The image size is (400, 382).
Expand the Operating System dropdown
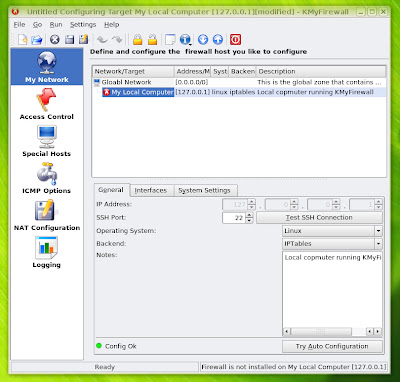coord(378,231)
